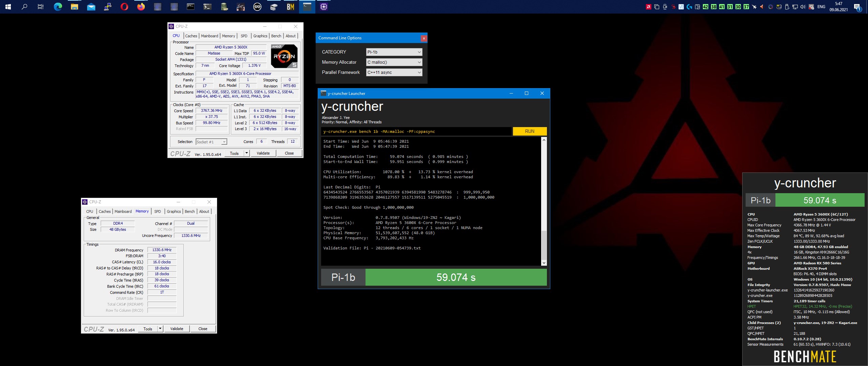Click the green 59.074 s result bar in launcher

coord(456,277)
